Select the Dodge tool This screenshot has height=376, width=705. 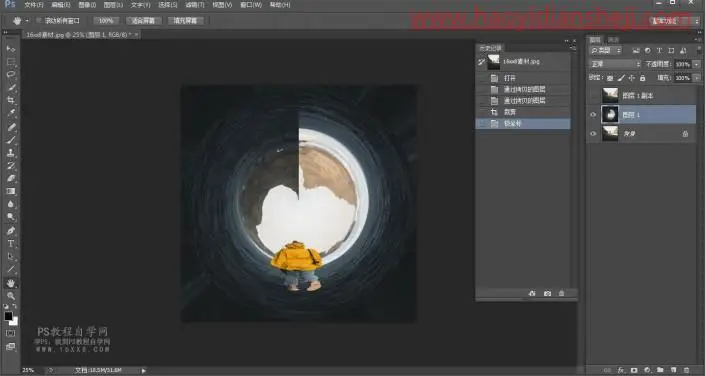tap(11, 217)
